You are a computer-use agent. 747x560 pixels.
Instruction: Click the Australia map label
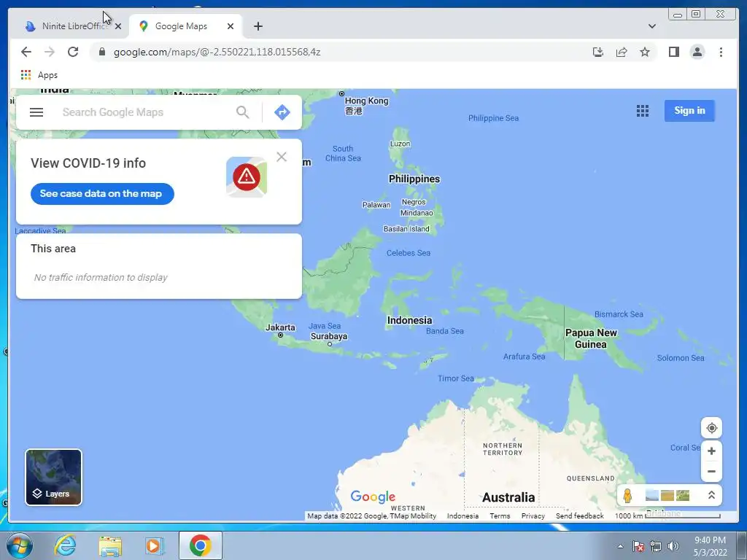point(508,497)
